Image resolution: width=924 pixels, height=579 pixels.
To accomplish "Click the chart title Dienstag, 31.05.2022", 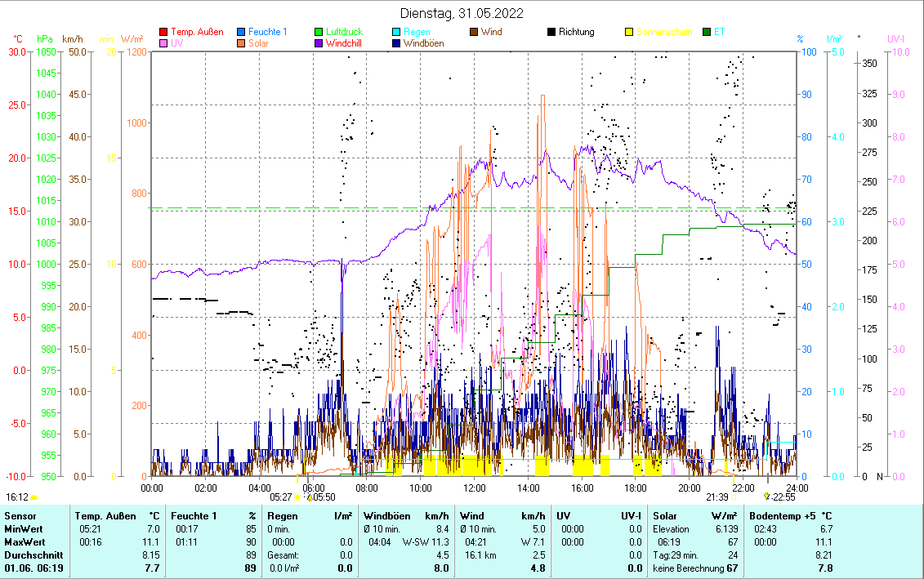I will pos(462,14).
